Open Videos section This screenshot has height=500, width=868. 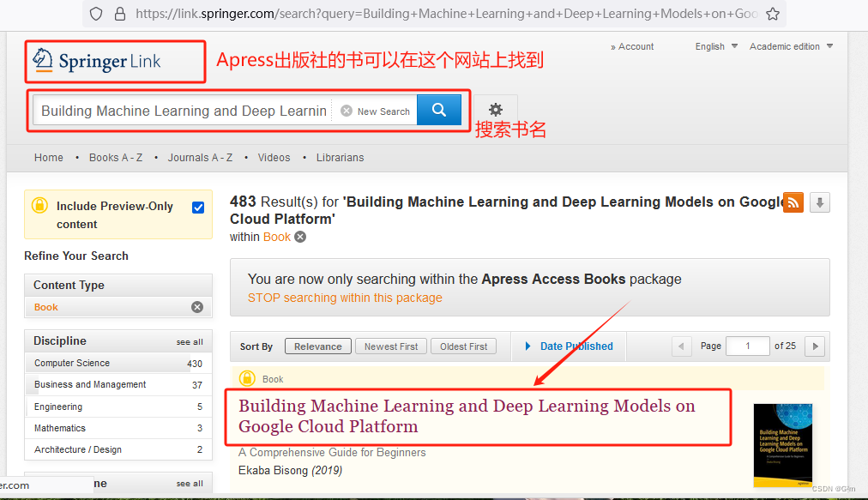point(274,158)
